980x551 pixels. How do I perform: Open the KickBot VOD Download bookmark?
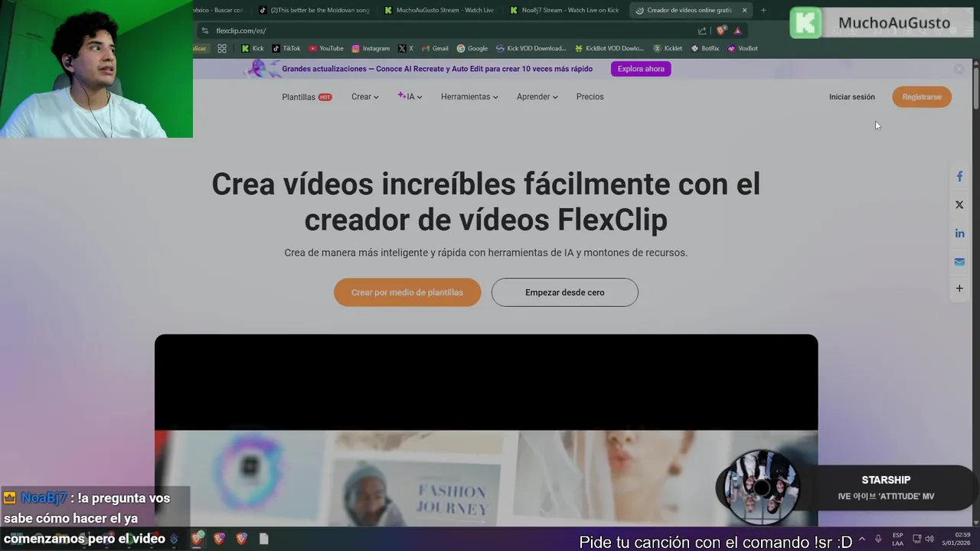coord(609,48)
